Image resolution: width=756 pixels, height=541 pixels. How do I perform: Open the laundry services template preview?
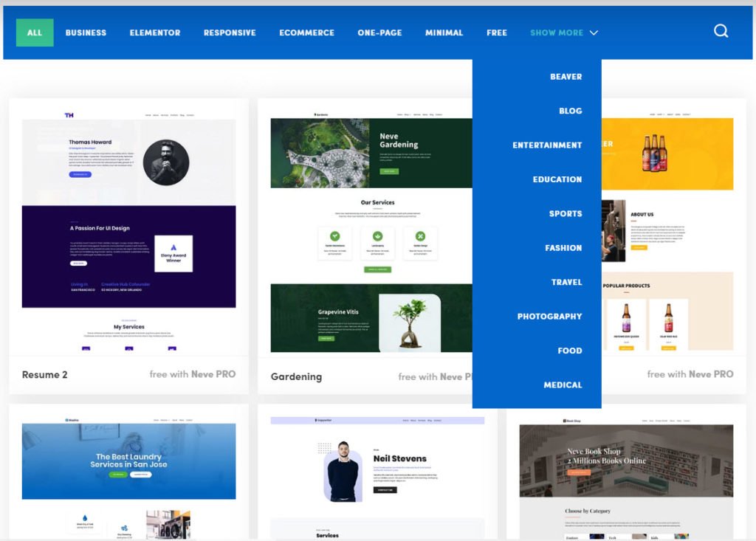pyautogui.click(x=128, y=478)
